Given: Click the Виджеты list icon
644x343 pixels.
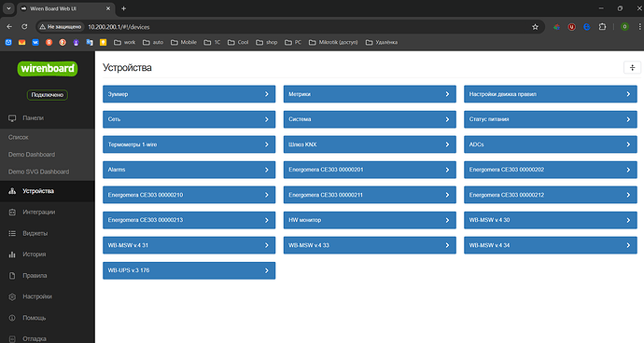Looking at the screenshot, I should pos(12,233).
